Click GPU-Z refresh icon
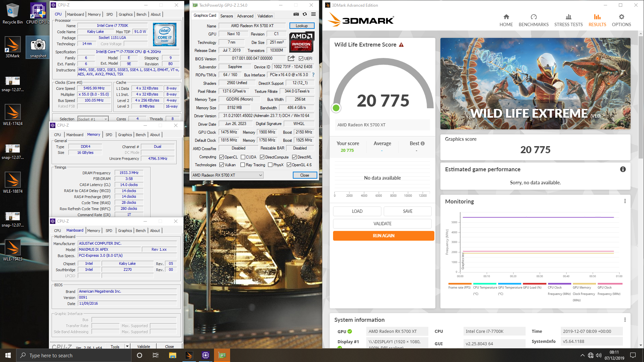644x362 pixels. click(x=305, y=14)
